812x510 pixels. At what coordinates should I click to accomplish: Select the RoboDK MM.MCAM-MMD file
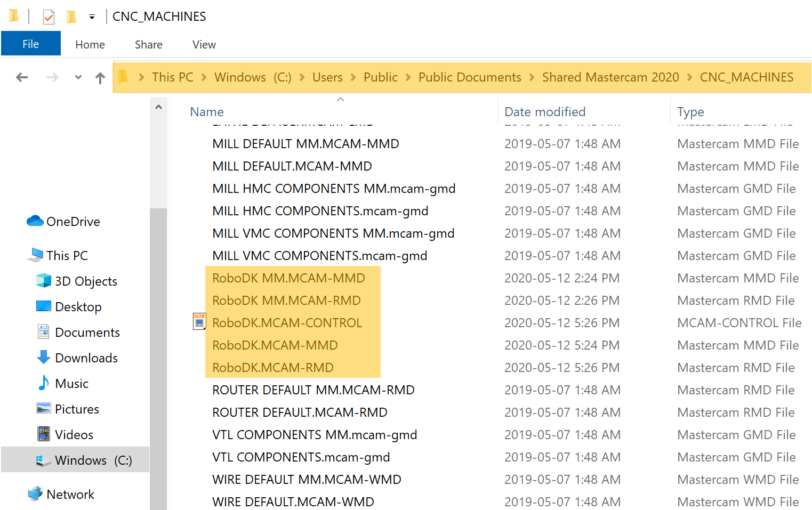[288, 278]
